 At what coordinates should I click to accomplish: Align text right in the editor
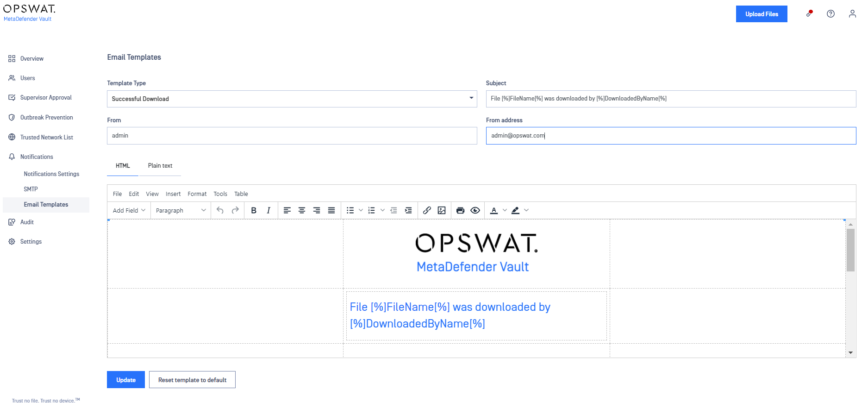point(317,210)
